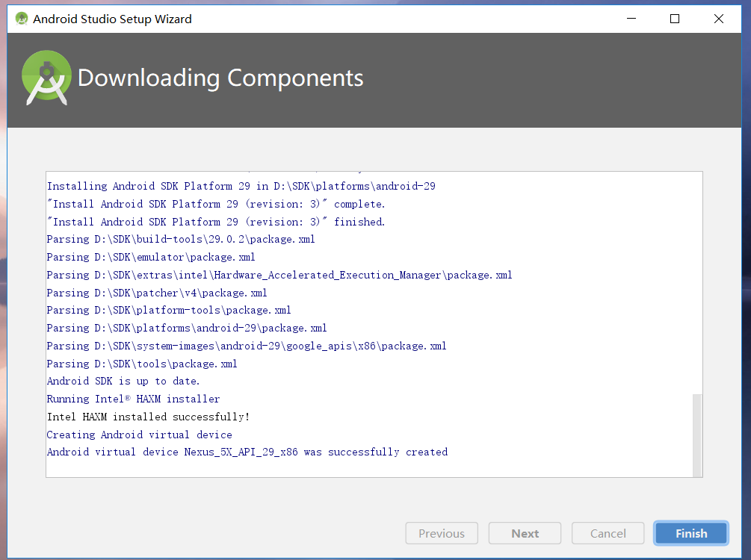Select the platform-tools package.xml parsing line

pyautogui.click(x=169, y=310)
